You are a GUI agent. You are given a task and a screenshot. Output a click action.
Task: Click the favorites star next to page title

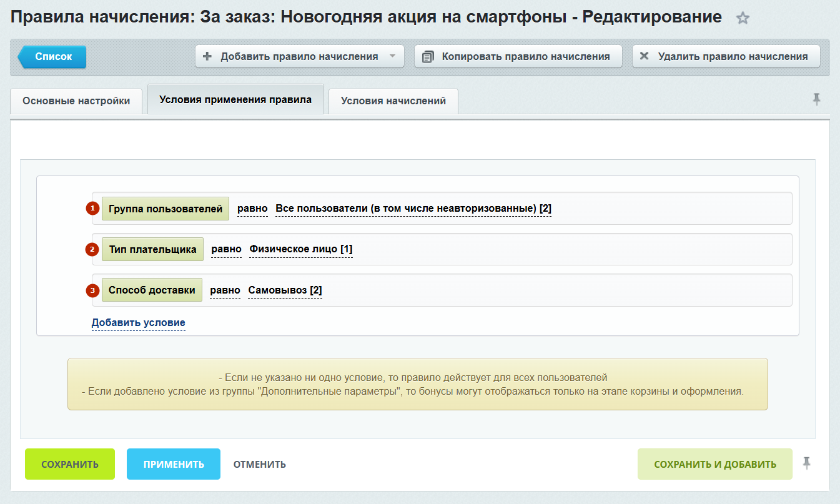click(743, 18)
